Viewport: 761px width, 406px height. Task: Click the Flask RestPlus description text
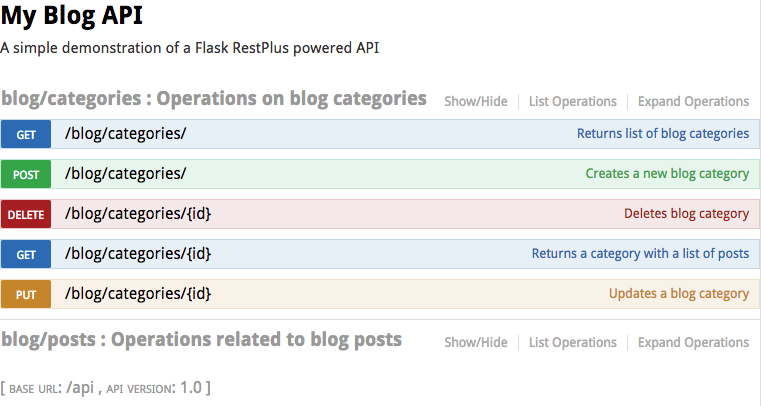click(190, 48)
